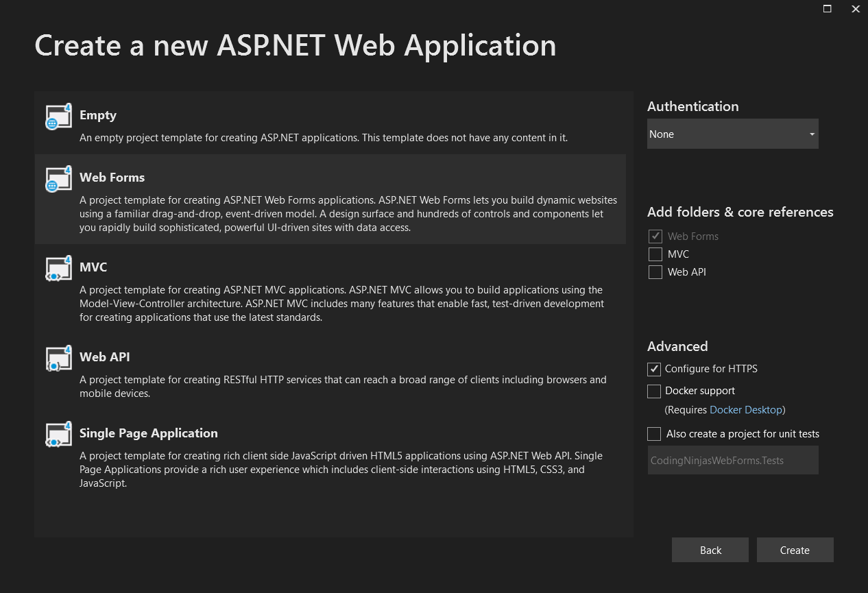The width and height of the screenshot is (868, 593).
Task: Open the Docker Desktop link
Action: (746, 410)
